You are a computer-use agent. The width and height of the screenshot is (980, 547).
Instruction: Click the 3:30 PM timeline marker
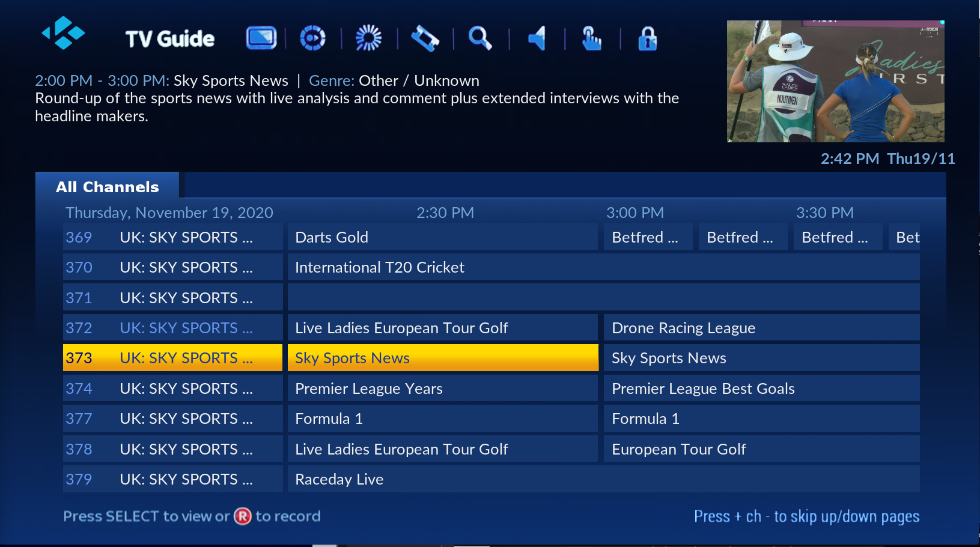pos(825,213)
